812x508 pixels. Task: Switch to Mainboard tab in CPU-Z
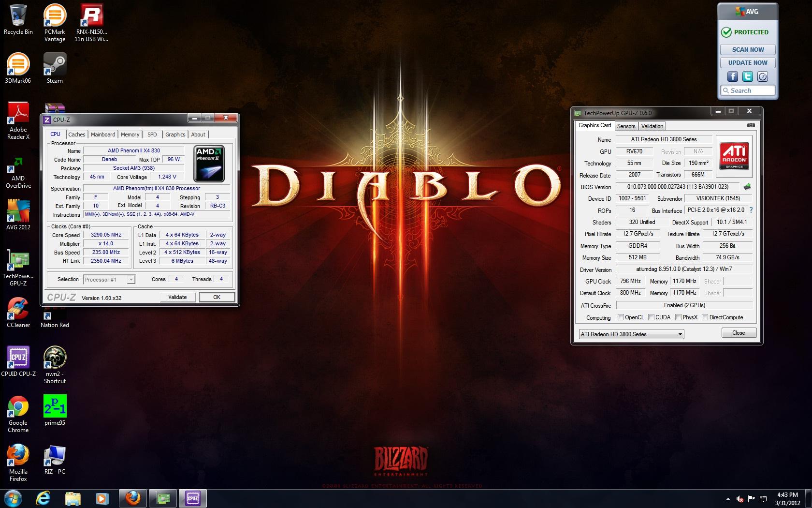click(103, 134)
